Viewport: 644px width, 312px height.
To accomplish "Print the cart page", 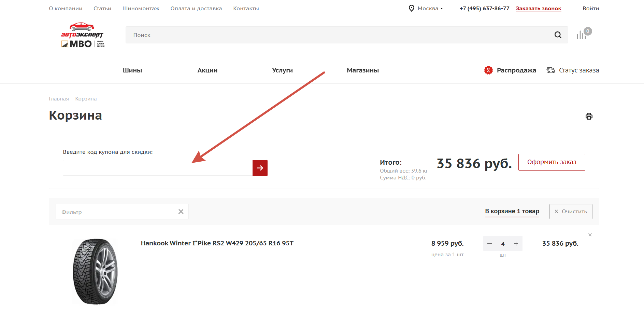I will [589, 116].
